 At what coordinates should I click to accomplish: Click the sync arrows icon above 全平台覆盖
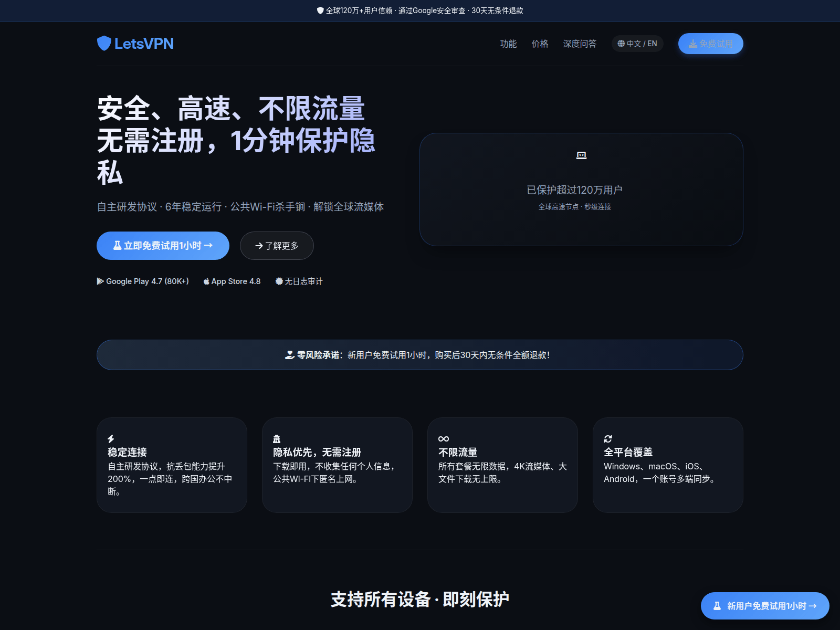(x=608, y=439)
